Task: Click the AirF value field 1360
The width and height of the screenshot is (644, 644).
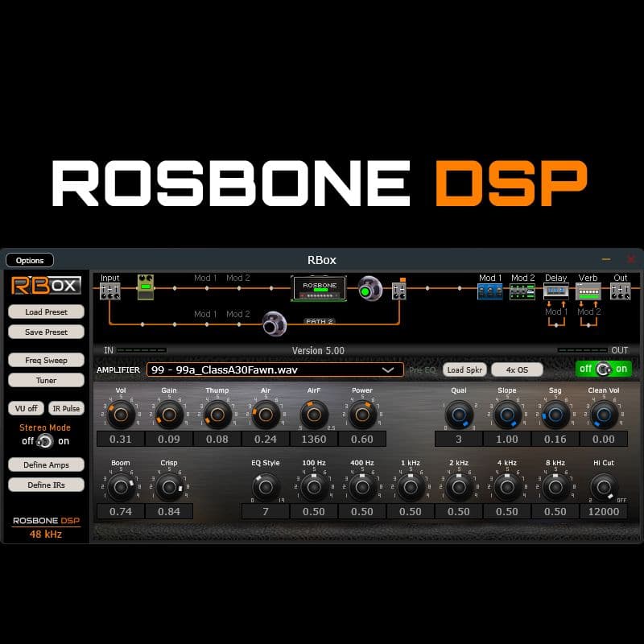Action: (314, 439)
